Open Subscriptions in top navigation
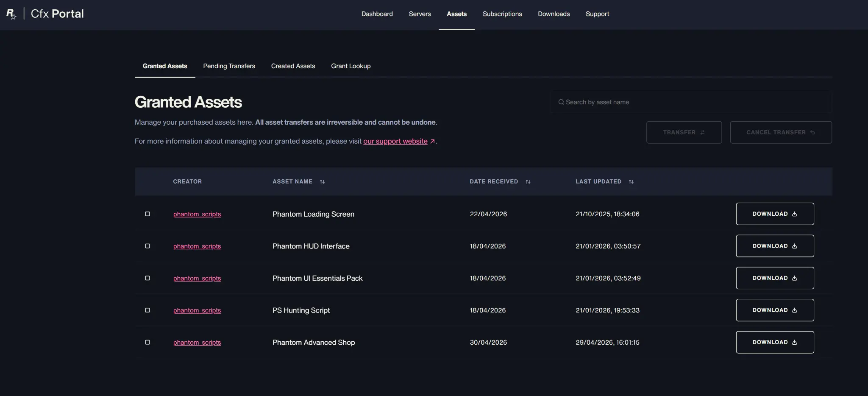 click(x=502, y=14)
